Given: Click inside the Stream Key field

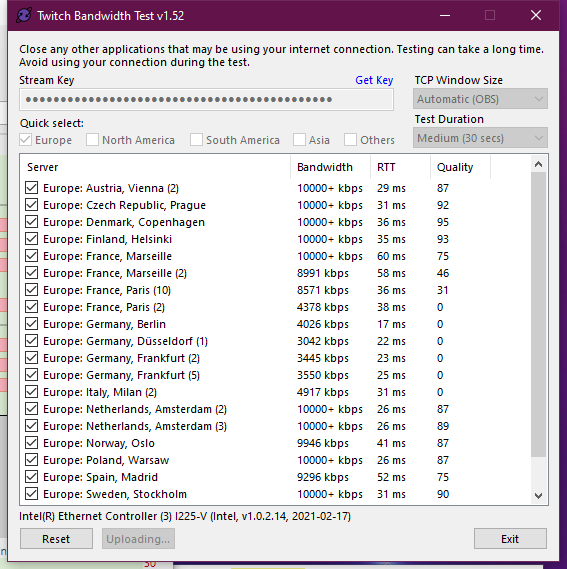Looking at the screenshot, I should (206, 99).
